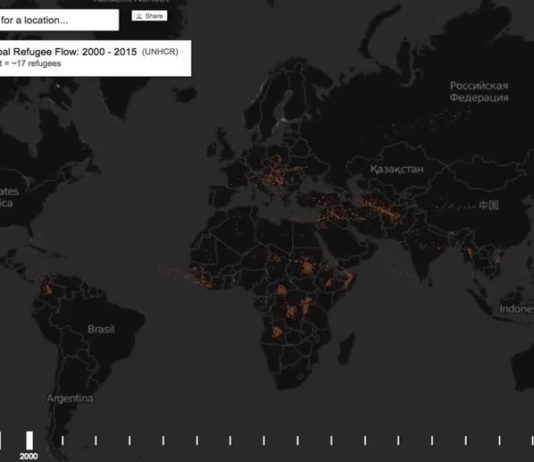Screen dimensions: 534x462
Task: Click the Қазақстан map label
Action: pyautogui.click(x=397, y=169)
